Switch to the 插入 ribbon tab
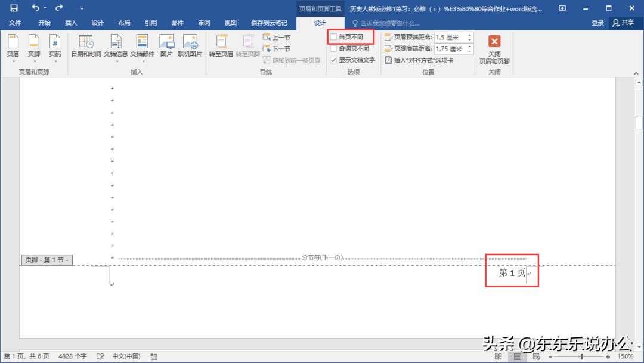Image resolution: width=644 pixels, height=363 pixels. point(71,23)
